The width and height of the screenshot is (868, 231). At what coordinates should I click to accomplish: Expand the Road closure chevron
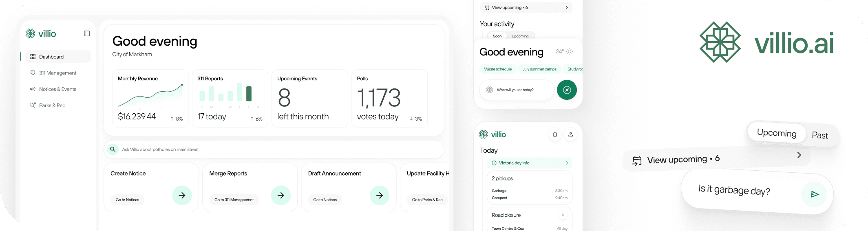[563, 215]
